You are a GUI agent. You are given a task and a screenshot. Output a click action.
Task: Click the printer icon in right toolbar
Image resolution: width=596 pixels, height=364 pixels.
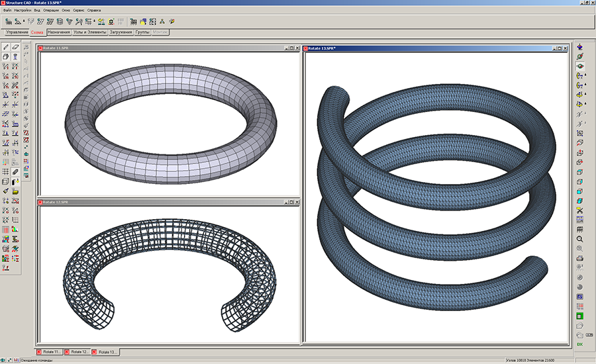(580, 257)
